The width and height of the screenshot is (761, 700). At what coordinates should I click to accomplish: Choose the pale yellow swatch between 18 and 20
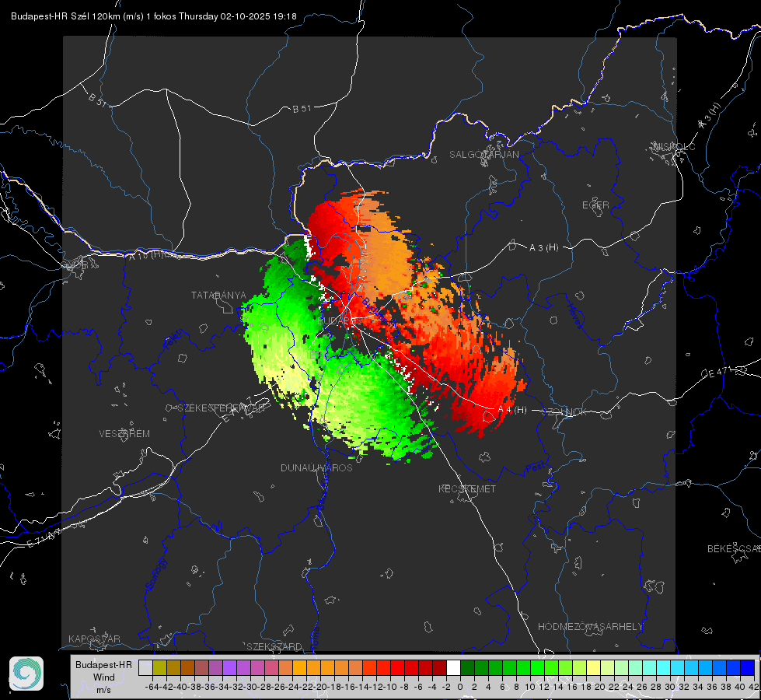(593, 668)
